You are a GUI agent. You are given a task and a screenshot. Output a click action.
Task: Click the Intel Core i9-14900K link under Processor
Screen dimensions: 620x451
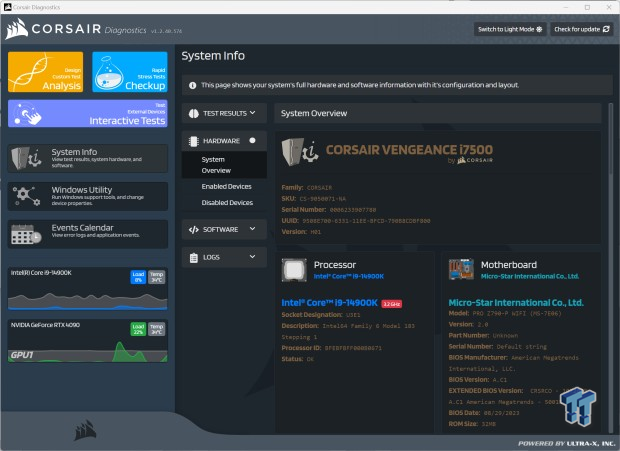click(349, 276)
